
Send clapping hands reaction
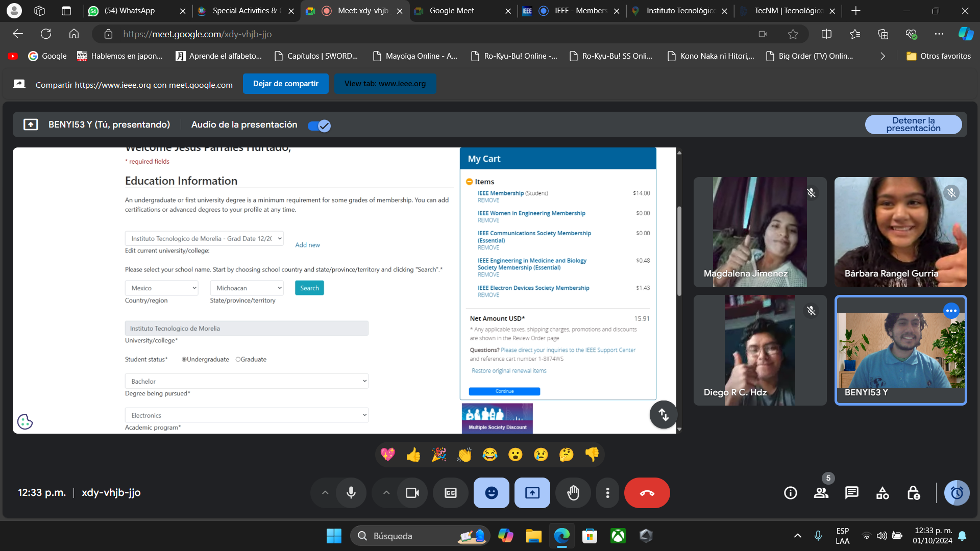click(464, 454)
